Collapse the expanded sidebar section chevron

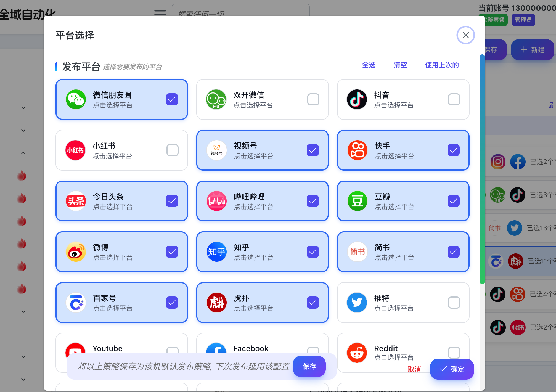pos(23,153)
